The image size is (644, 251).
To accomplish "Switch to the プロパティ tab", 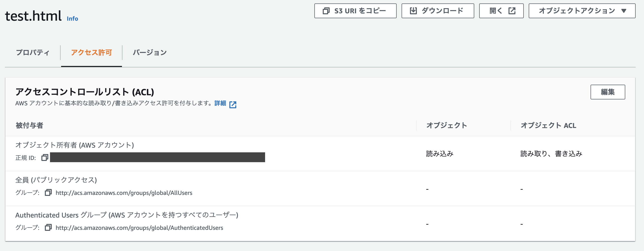I will pos(33,53).
